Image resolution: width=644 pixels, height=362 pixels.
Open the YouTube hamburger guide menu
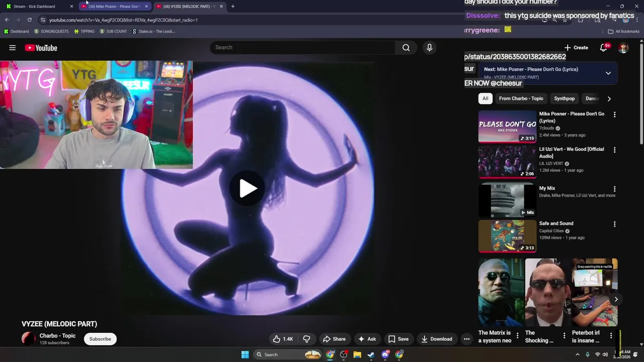(x=13, y=48)
